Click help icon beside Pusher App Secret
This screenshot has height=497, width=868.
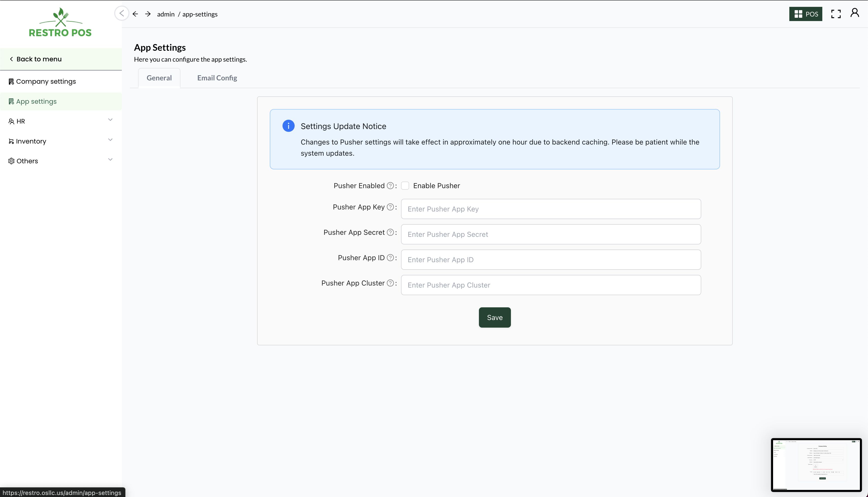coord(390,233)
